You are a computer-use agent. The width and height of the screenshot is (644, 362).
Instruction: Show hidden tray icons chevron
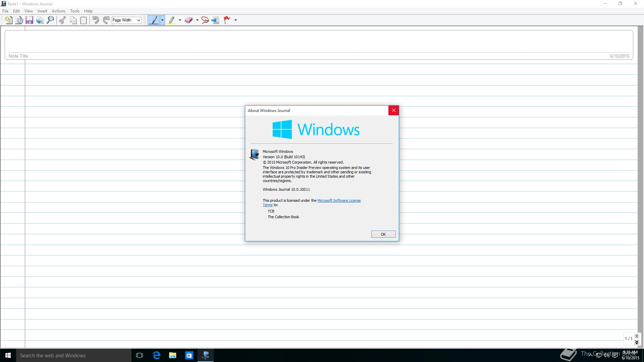pyautogui.click(x=591, y=355)
